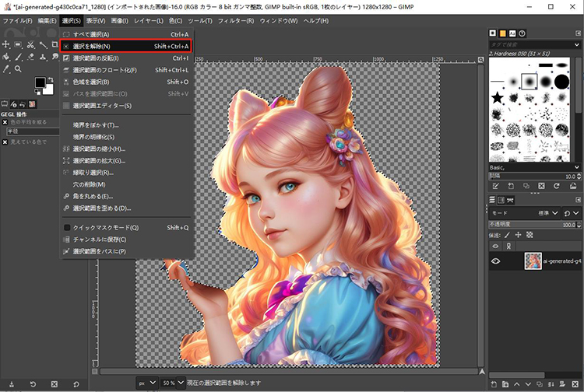Select the star-shaped brush thumbnail

(x=498, y=98)
